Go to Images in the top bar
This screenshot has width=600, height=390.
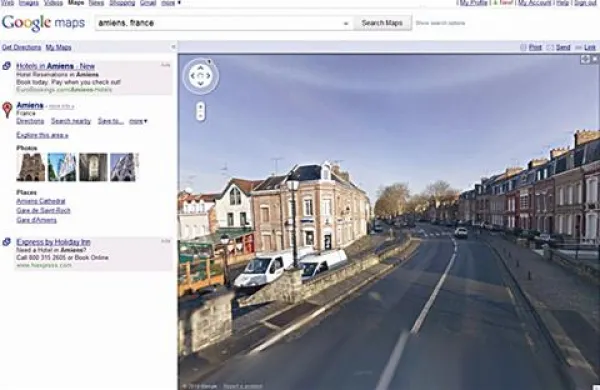pyautogui.click(x=29, y=3)
